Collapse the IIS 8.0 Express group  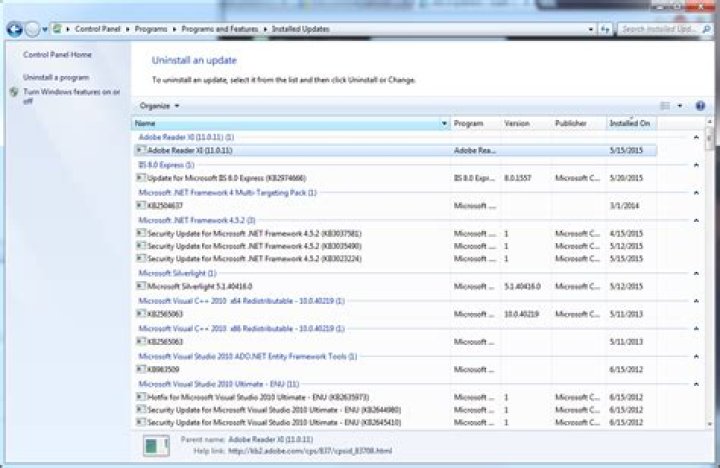(x=696, y=164)
